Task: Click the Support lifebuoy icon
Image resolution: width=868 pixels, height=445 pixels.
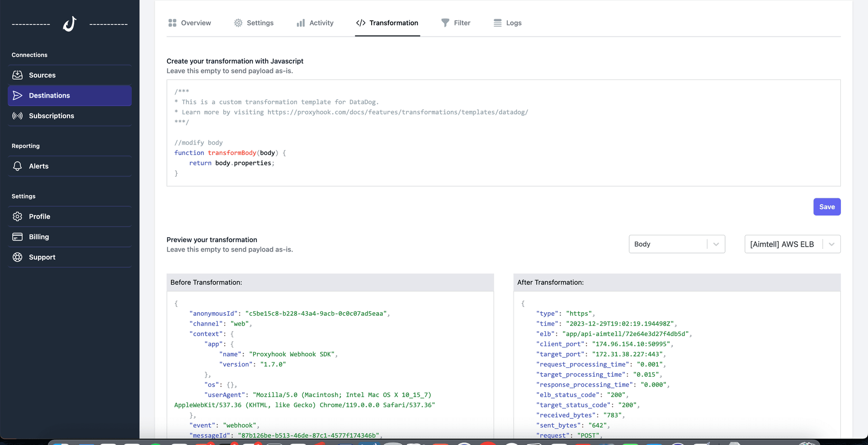Action: pyautogui.click(x=18, y=257)
